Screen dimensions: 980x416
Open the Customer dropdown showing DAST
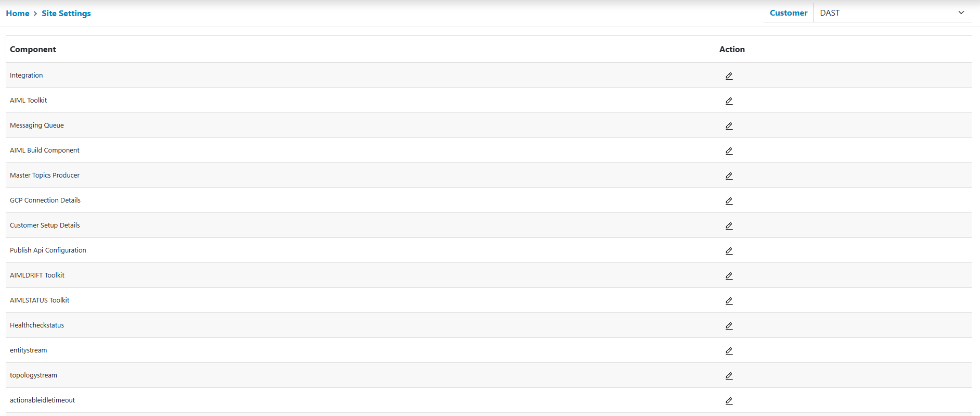click(884, 13)
